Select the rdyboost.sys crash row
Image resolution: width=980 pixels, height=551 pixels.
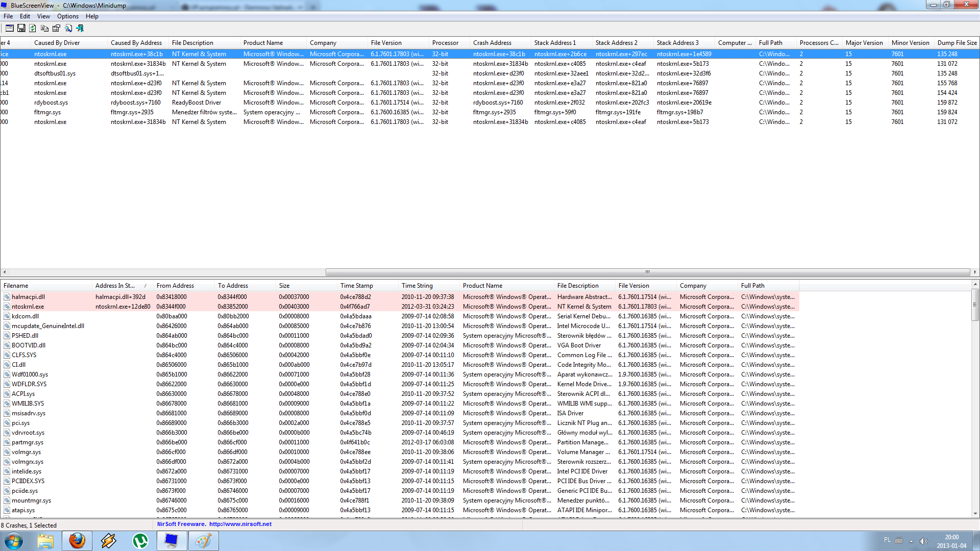[490, 103]
